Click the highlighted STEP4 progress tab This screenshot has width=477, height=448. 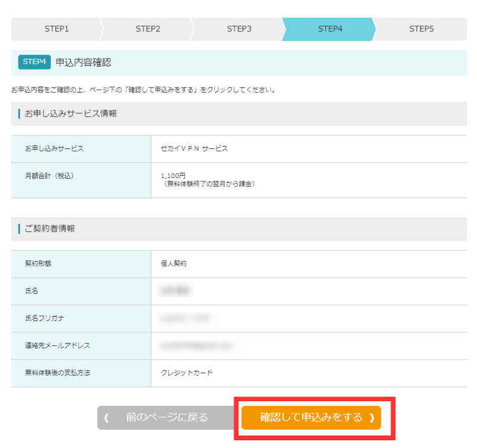(x=330, y=29)
